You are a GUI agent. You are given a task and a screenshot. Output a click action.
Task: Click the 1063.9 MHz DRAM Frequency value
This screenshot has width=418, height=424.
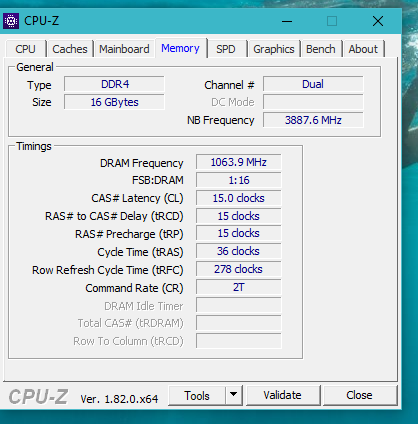click(239, 162)
